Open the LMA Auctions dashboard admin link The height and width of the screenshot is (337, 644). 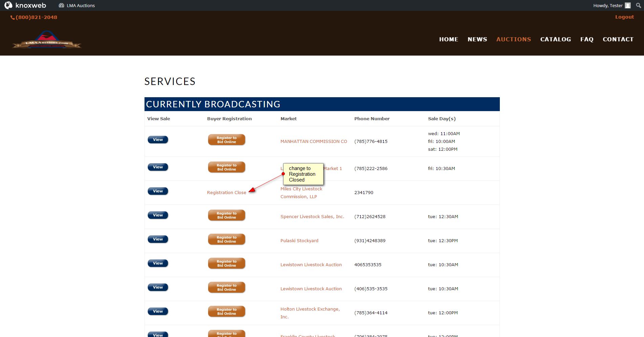[76, 5]
